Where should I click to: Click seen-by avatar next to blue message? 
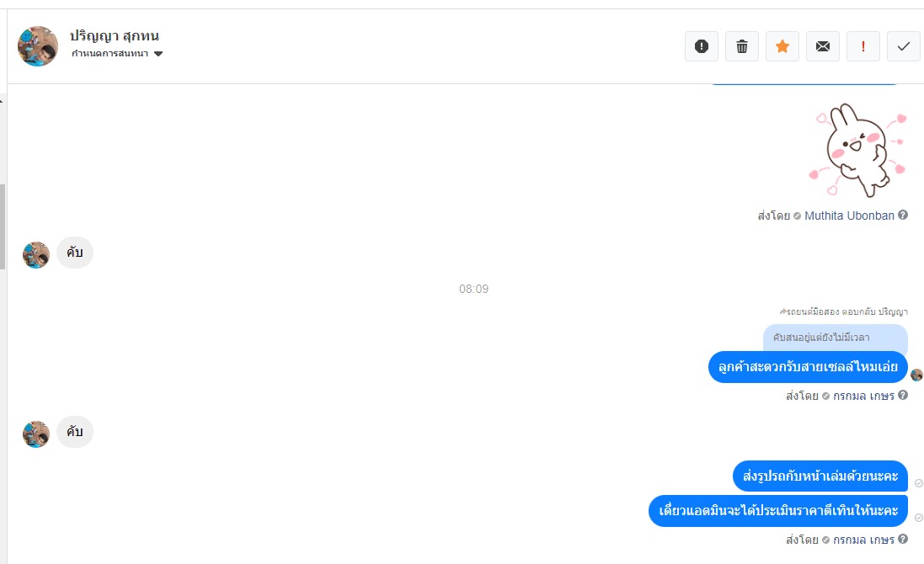click(x=916, y=375)
